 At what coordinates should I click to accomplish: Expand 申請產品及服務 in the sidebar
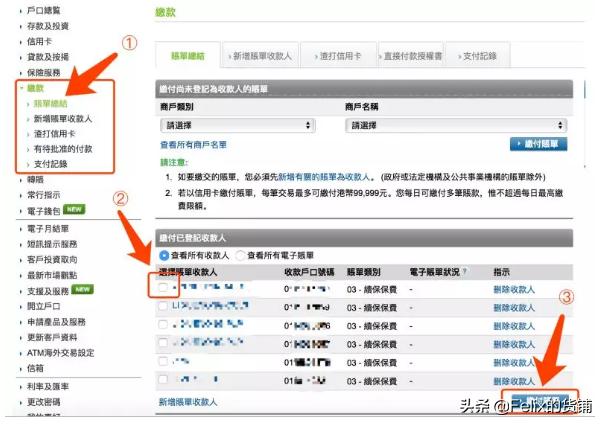[56, 322]
